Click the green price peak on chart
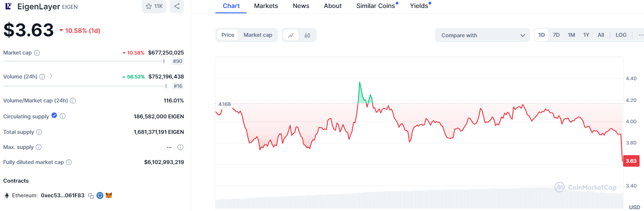The image size is (644, 211). [x=359, y=82]
